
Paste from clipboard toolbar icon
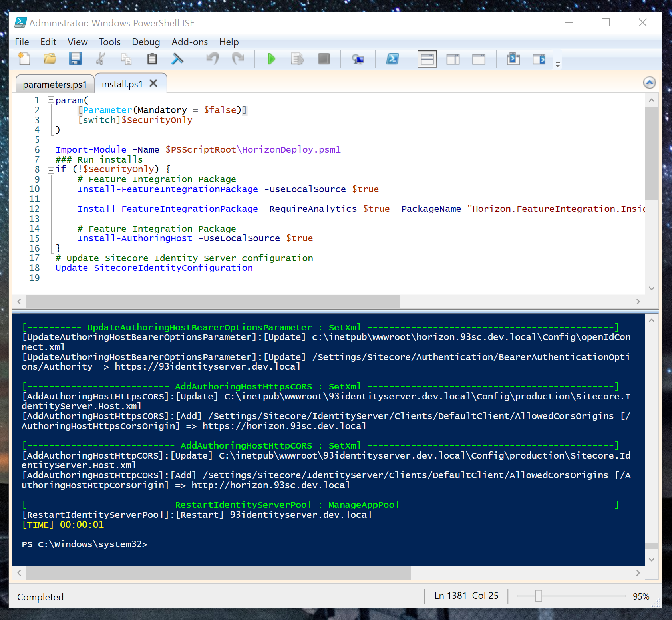coord(152,59)
